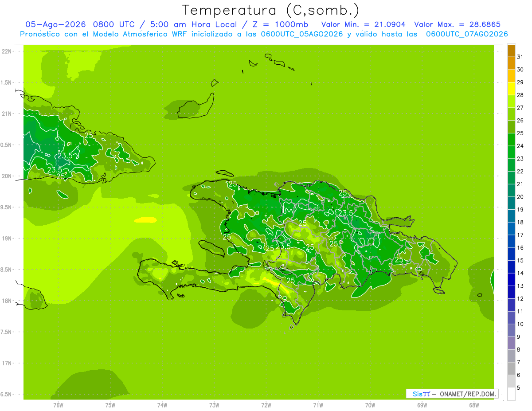Click the legend value 15
The image size is (532, 411).
[x=520, y=260]
